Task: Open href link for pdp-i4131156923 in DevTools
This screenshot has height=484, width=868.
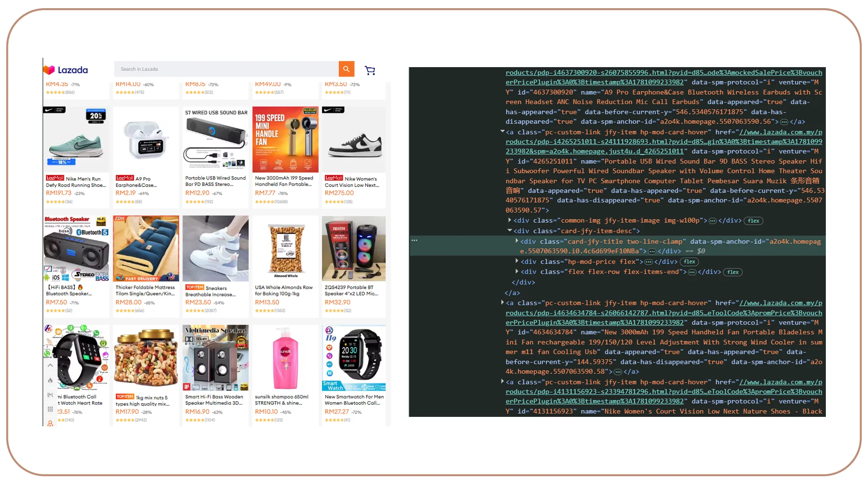Action: tap(664, 392)
